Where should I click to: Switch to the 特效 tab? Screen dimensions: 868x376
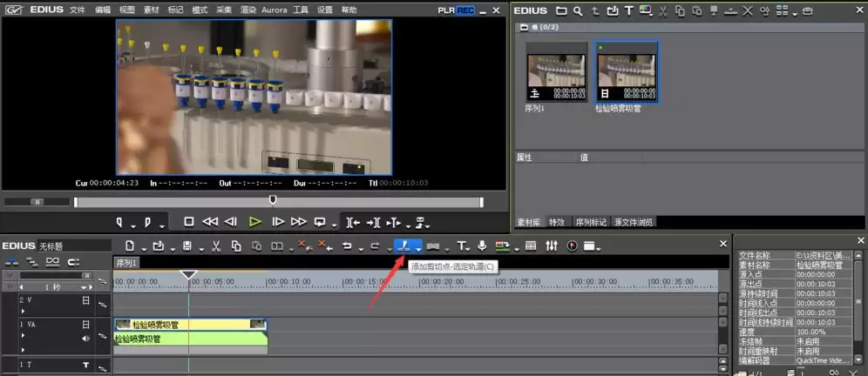[x=556, y=222]
